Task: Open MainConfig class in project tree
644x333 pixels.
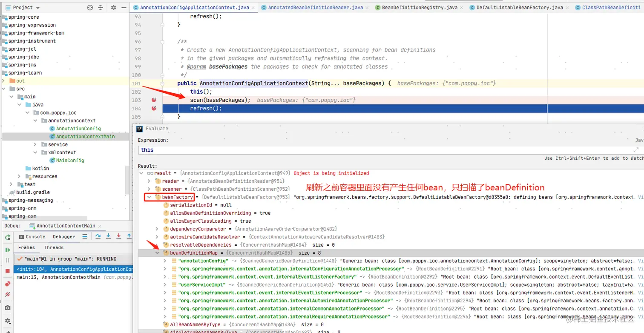Action: (67, 161)
